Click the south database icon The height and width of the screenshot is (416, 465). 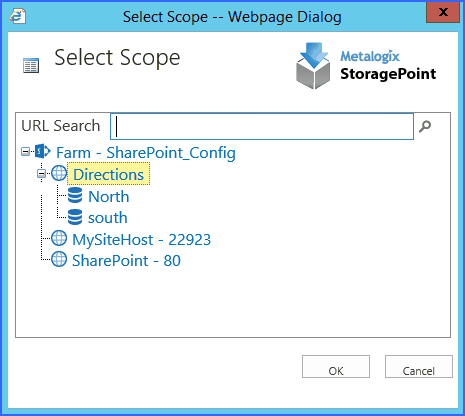pos(75,217)
